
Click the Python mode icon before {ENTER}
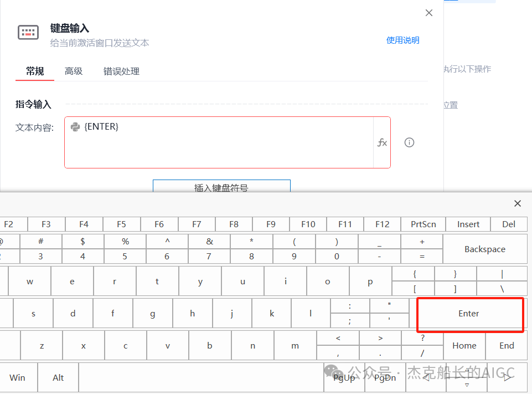click(75, 127)
